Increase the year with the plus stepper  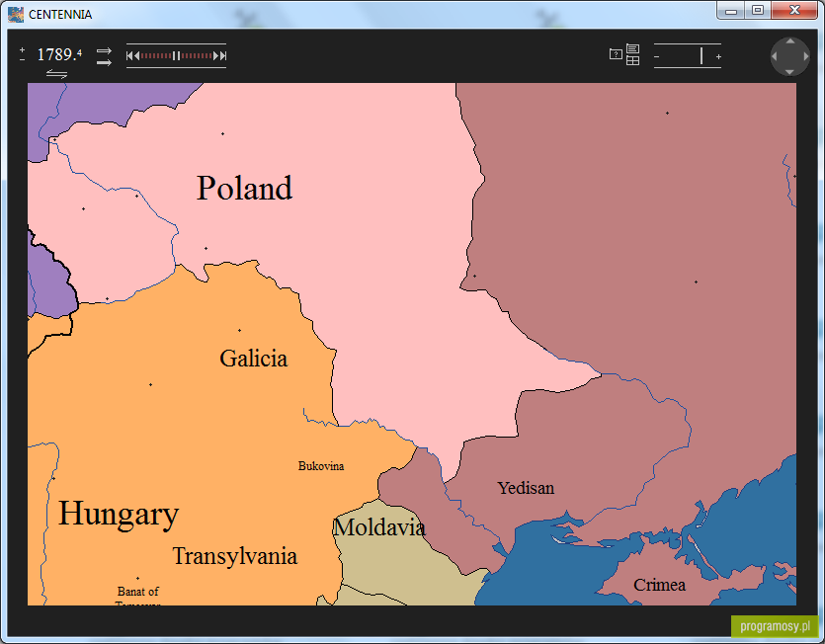22,50
